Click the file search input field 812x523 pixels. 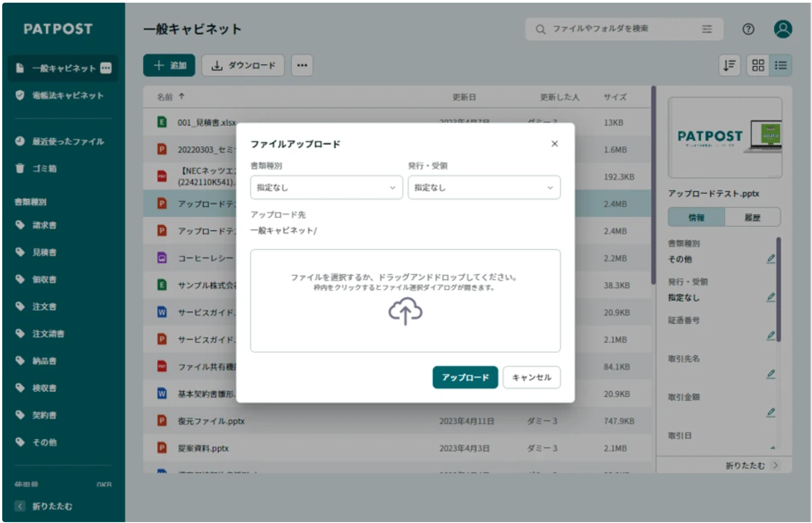[618, 29]
